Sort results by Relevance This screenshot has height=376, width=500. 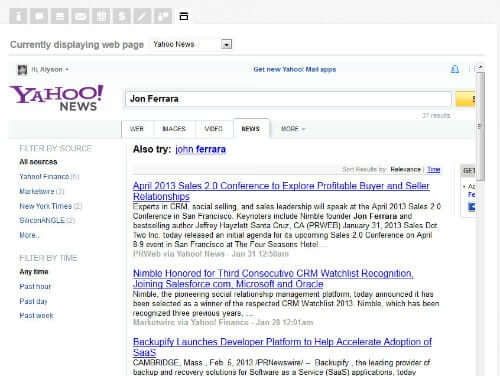405,170
